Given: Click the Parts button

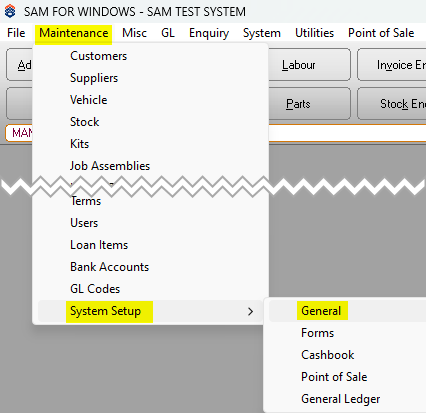Looking at the screenshot, I should tap(298, 104).
